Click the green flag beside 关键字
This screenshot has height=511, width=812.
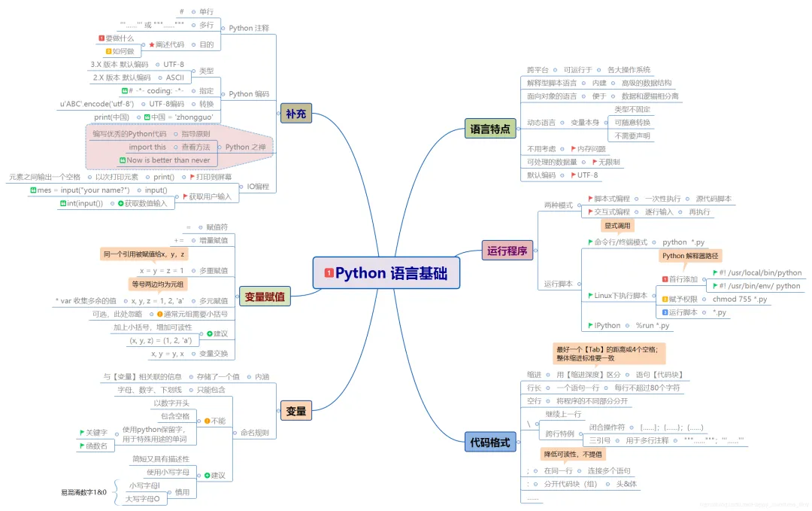coord(82,432)
